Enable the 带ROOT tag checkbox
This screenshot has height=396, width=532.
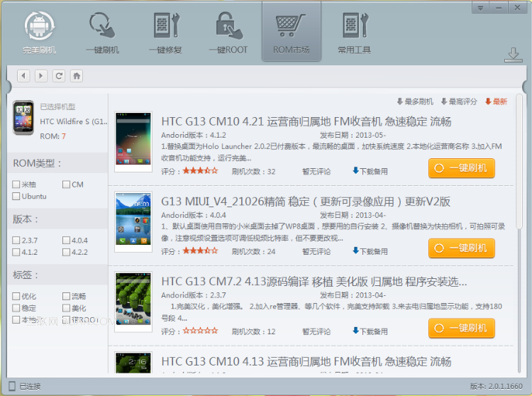click(66, 319)
